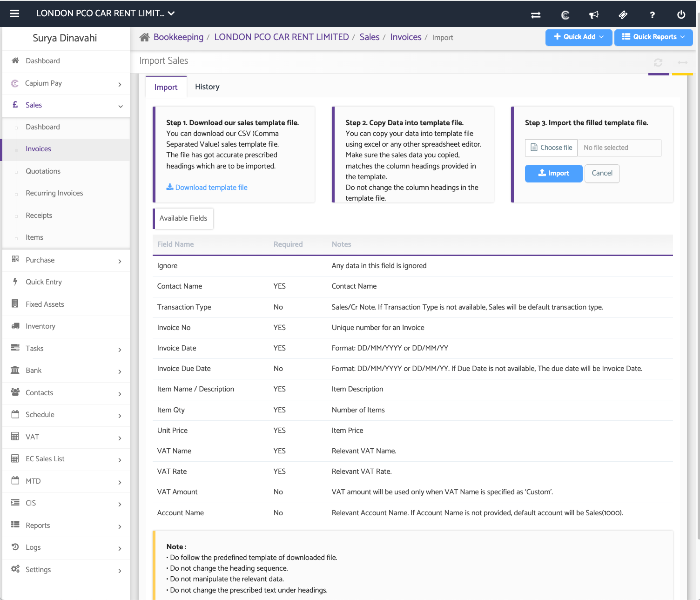Click the Quick Entry lightning icon

[x=15, y=282]
